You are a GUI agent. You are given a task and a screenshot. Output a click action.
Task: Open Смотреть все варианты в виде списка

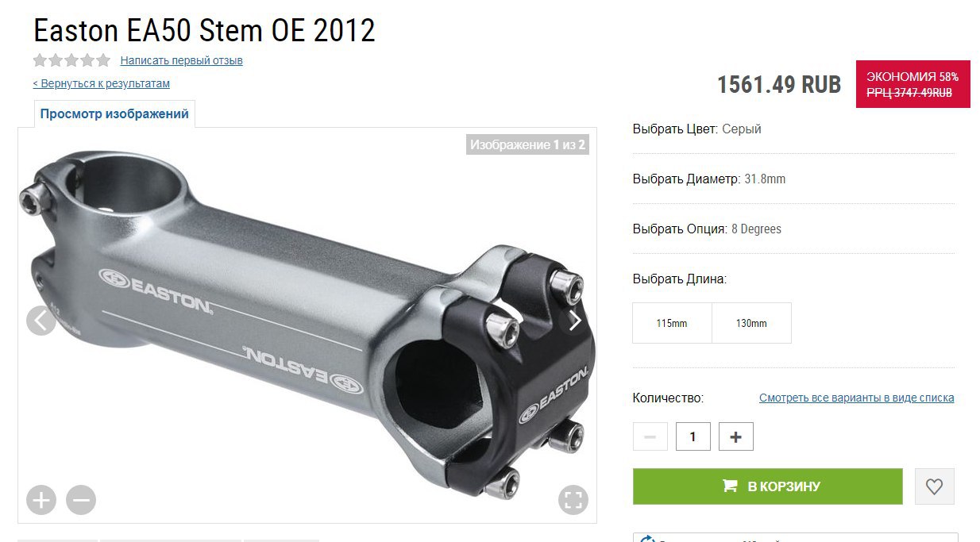pos(857,398)
